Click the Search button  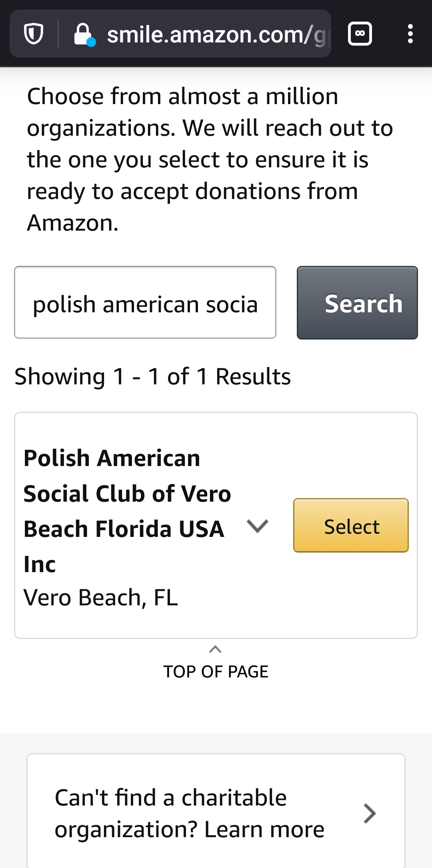click(357, 303)
